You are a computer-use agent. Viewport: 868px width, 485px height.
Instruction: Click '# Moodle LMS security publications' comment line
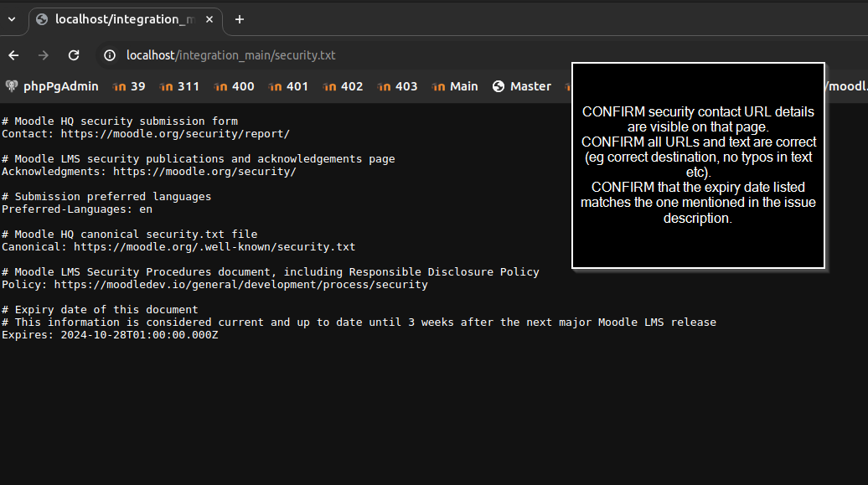tap(199, 159)
